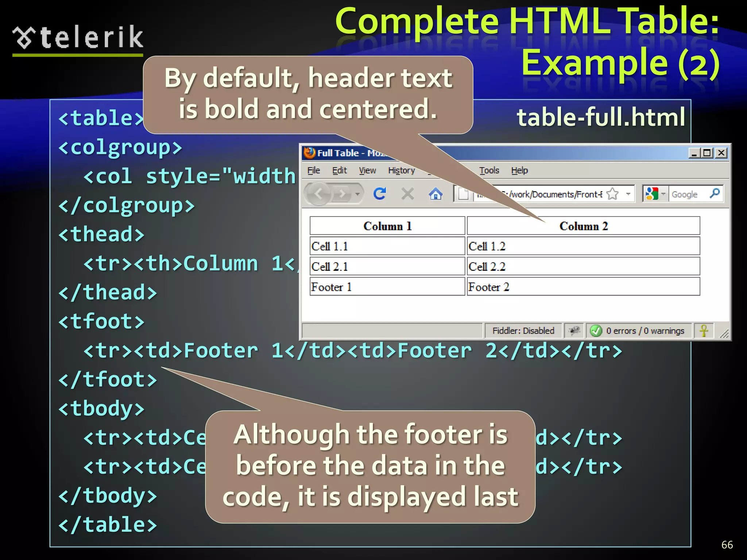Open the address bar dropdown arrow

click(628, 194)
